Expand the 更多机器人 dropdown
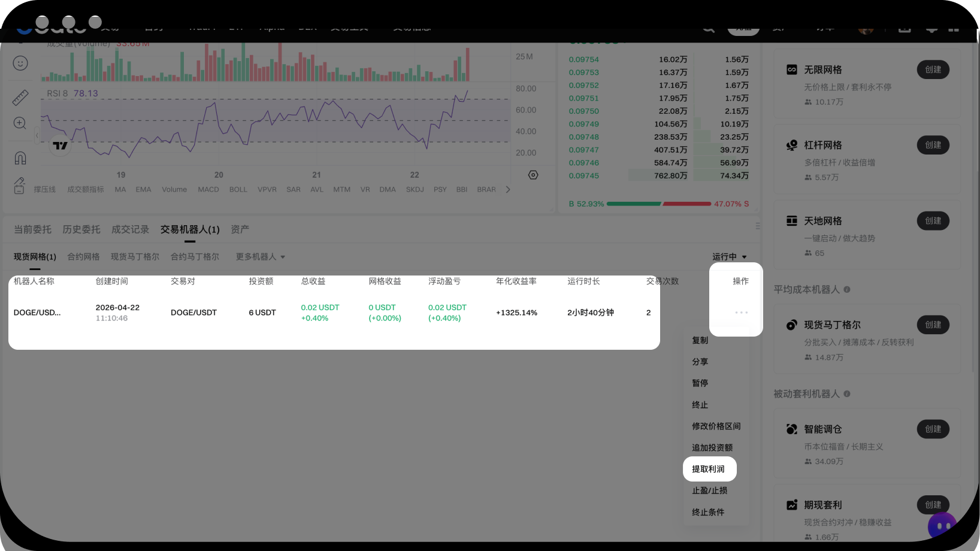 (260, 257)
